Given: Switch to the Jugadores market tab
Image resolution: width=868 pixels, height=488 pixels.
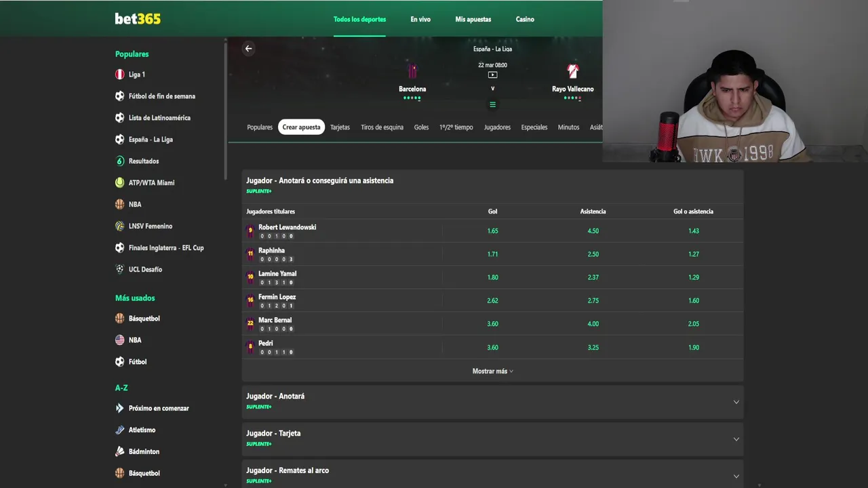Looking at the screenshot, I should tap(497, 127).
